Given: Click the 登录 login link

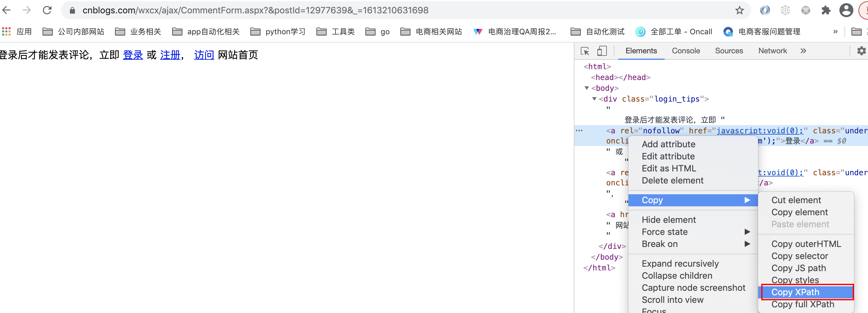Looking at the screenshot, I should point(133,55).
